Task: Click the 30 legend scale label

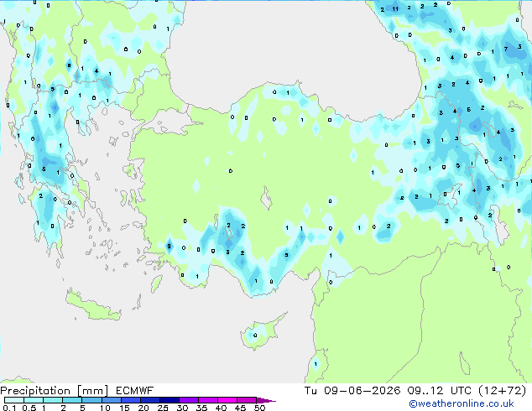Action: (182, 408)
